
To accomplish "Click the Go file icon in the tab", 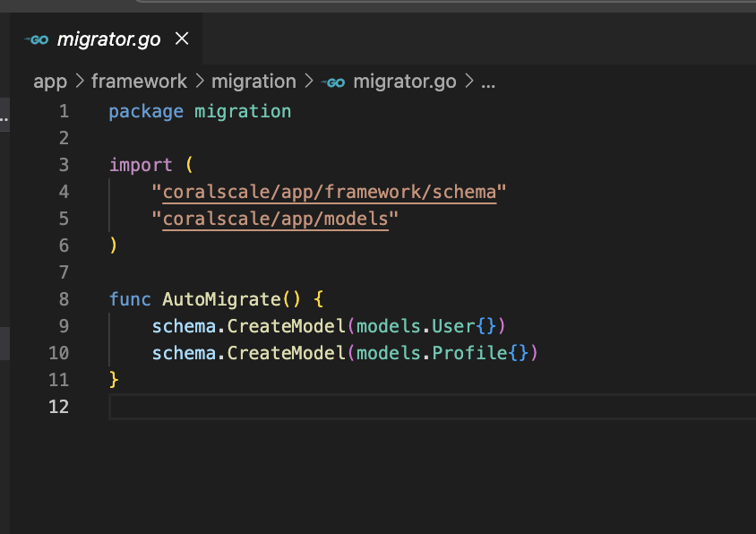I will 37,39.
